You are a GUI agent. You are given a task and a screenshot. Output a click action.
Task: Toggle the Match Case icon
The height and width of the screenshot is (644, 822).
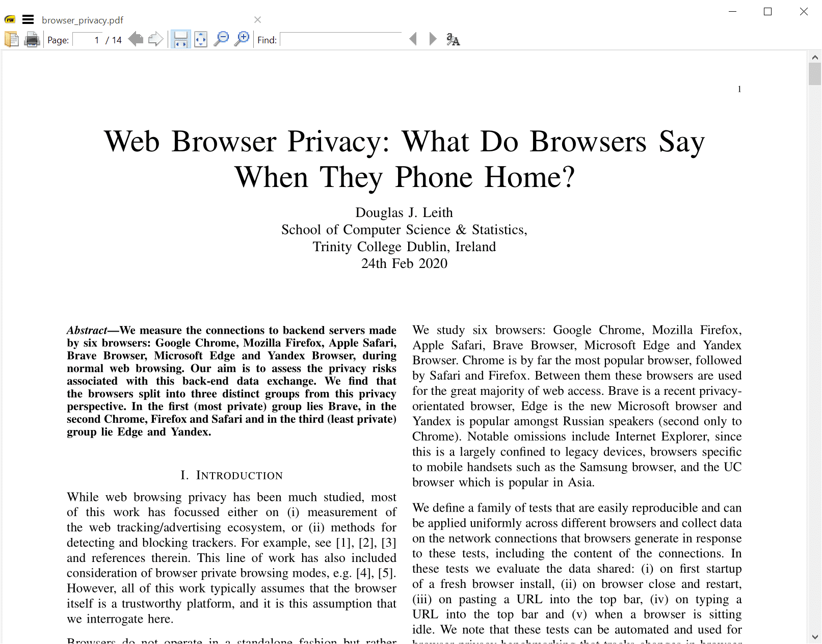point(453,39)
